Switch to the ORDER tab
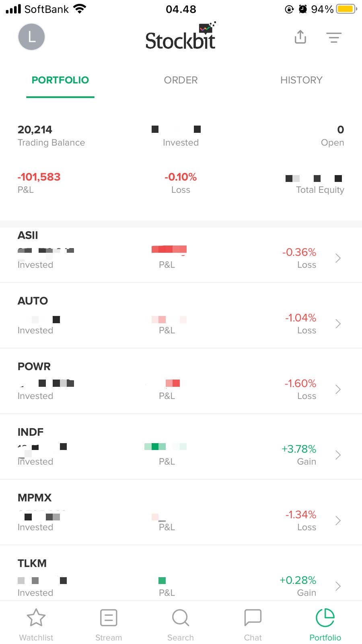The height and width of the screenshot is (644, 362). (181, 80)
